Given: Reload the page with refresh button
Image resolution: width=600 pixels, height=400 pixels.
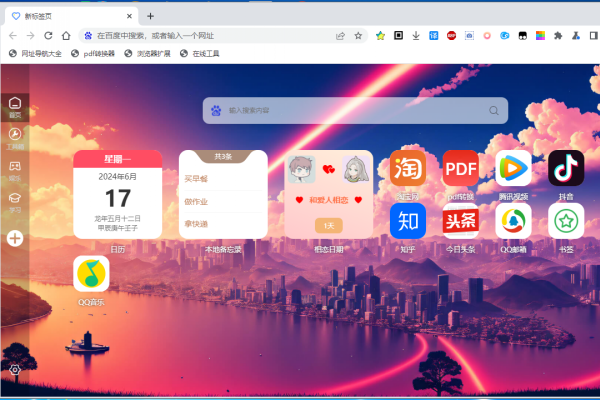Looking at the screenshot, I should coord(48,36).
